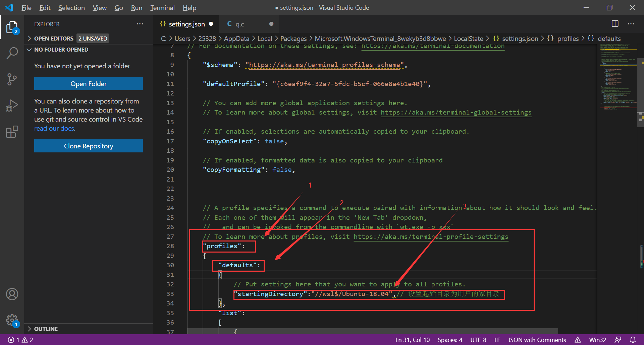The height and width of the screenshot is (345, 644).
Task: Click 'Win32' in the status bar
Action: coord(597,340)
